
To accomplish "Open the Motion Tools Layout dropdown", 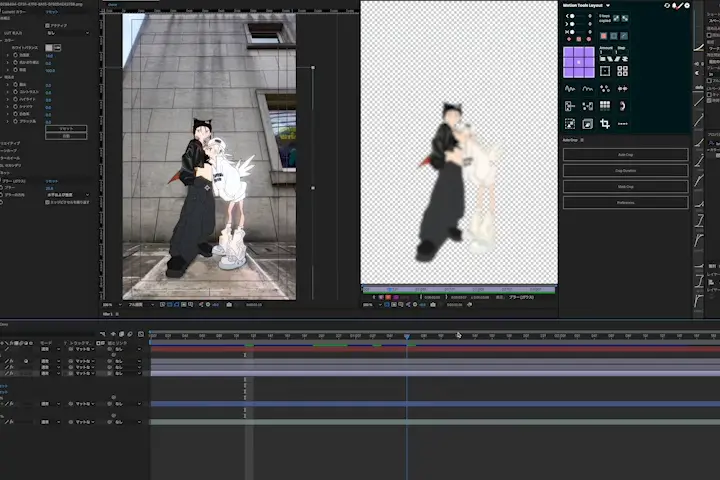I will 608,6.
